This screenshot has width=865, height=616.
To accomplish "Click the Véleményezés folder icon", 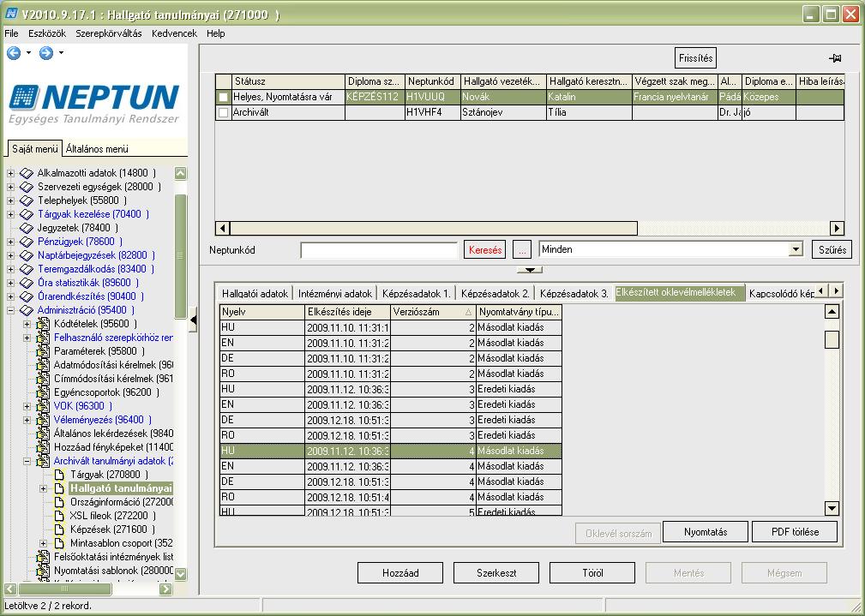I will tap(43, 420).
